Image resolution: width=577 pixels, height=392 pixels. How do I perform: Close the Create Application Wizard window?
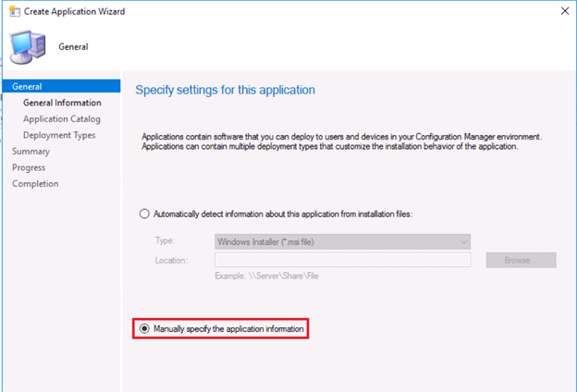click(565, 11)
